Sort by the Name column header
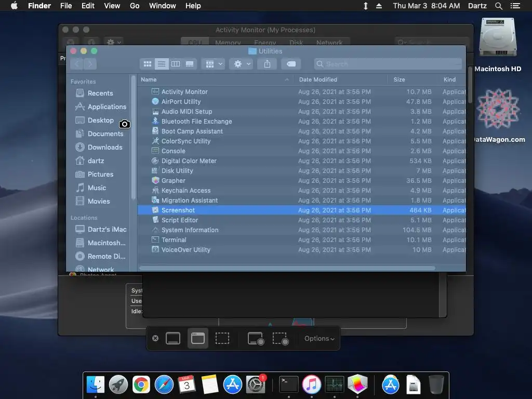 (216, 79)
